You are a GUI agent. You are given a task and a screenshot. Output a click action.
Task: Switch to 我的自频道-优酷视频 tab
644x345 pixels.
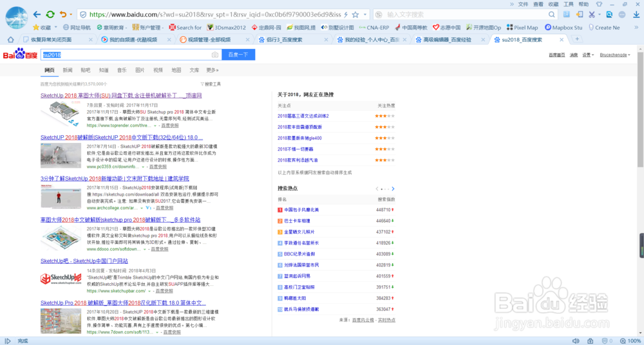[x=132, y=40]
